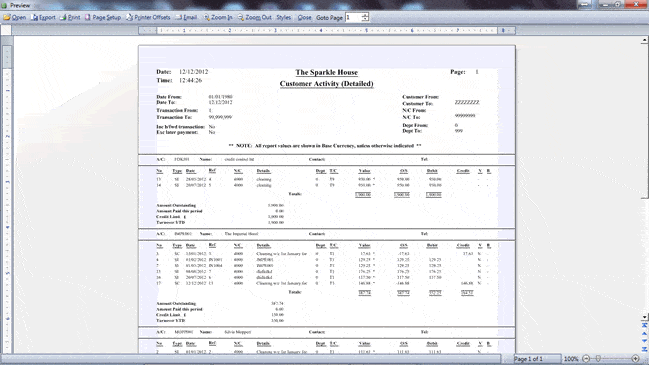Open Printer Offsets settings
This screenshot has width=649, height=365.
click(148, 17)
